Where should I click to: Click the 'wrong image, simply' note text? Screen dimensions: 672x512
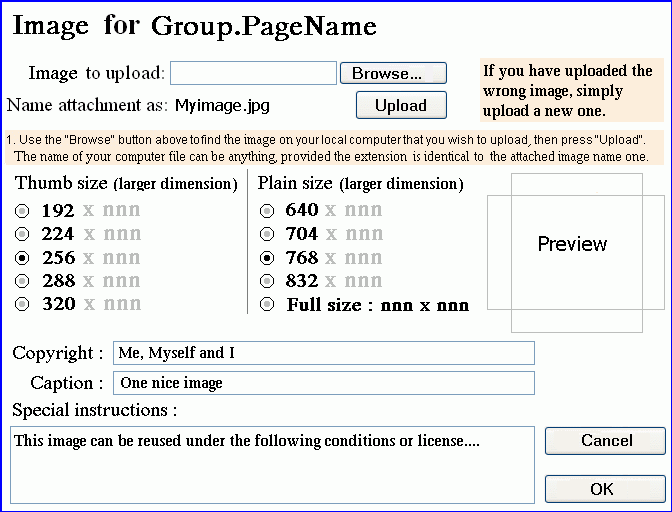tap(553, 91)
